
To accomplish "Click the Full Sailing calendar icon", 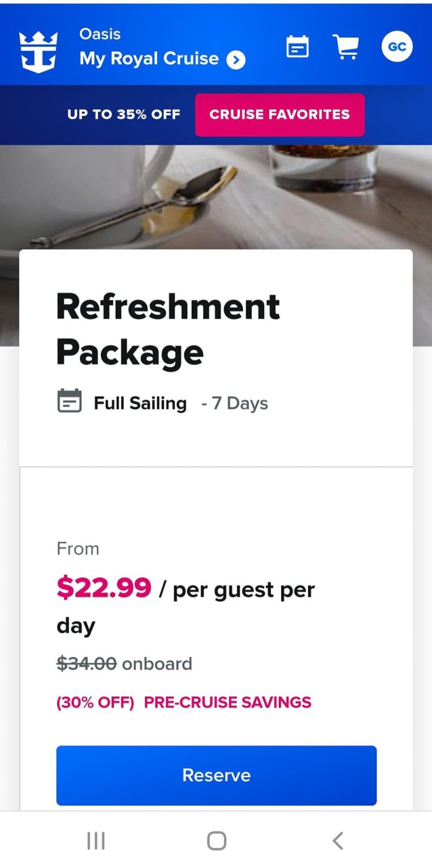I will (x=70, y=402).
